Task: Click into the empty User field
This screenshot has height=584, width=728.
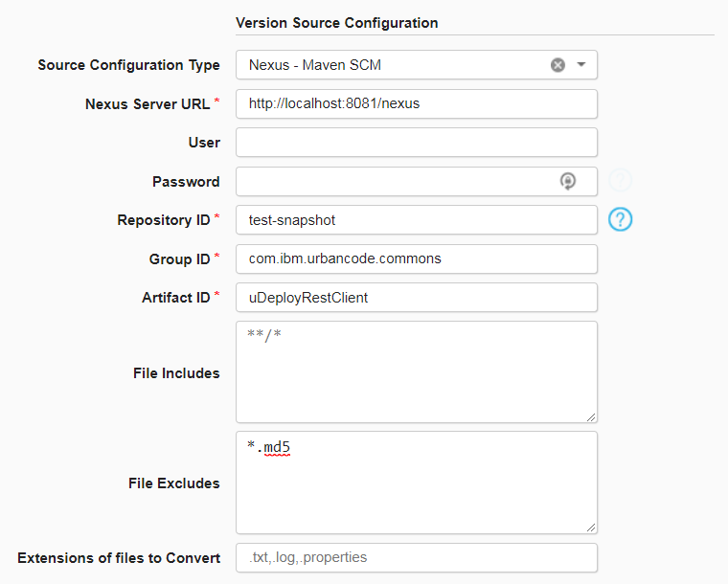Action: (x=416, y=143)
